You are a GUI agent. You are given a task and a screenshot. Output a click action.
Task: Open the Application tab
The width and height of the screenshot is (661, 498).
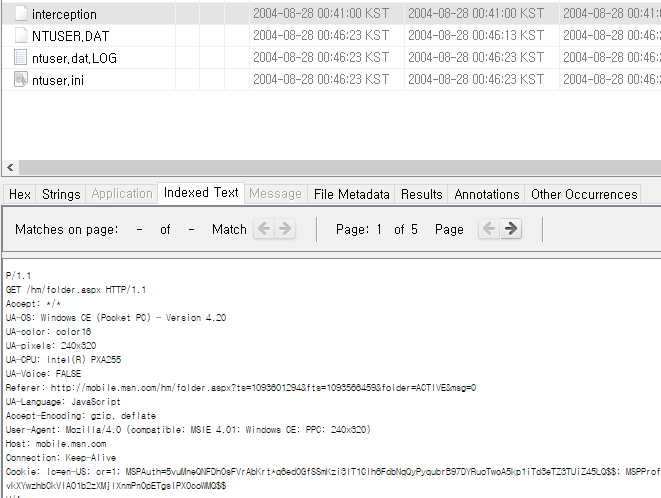click(x=122, y=194)
